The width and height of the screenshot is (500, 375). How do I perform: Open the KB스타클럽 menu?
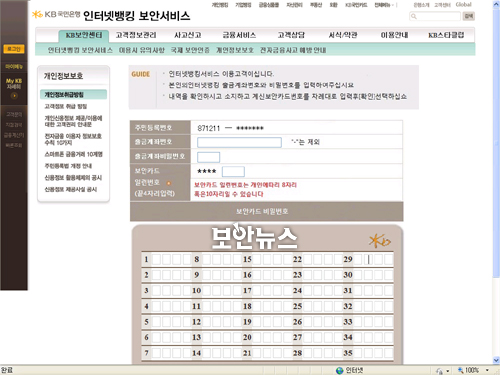coord(446,35)
